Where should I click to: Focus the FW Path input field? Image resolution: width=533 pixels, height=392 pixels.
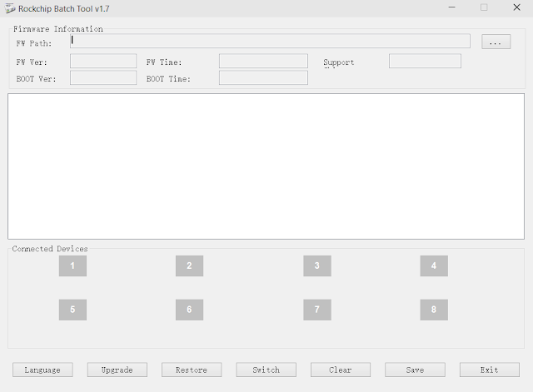pos(270,41)
